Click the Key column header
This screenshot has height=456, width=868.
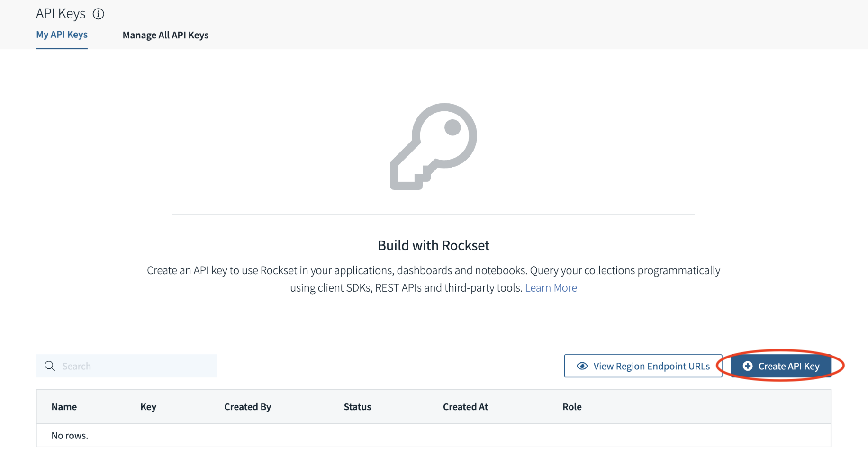pyautogui.click(x=148, y=407)
